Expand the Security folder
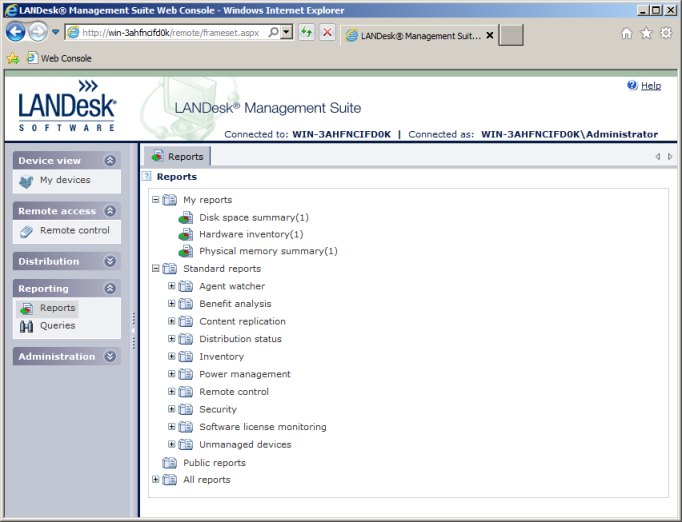682x522 pixels. tap(171, 409)
